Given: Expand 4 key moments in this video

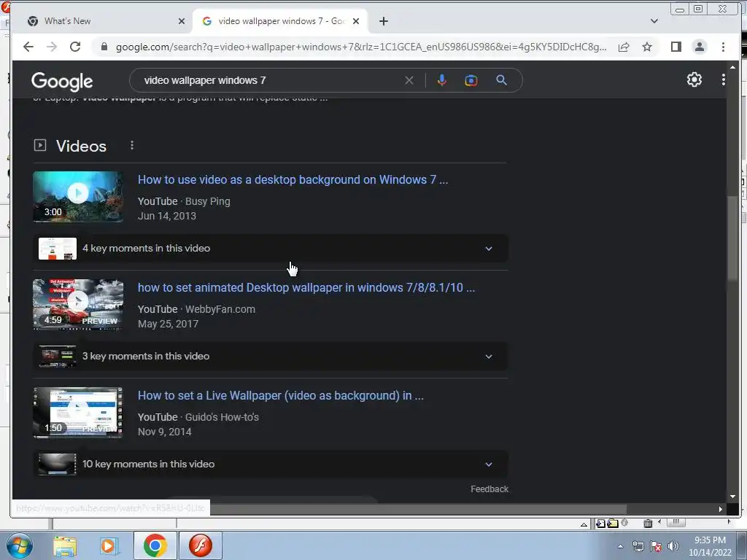Looking at the screenshot, I should (271, 248).
